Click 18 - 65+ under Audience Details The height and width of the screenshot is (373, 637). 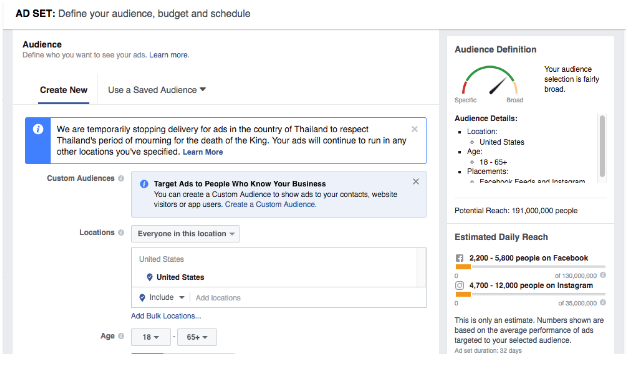tap(493, 162)
